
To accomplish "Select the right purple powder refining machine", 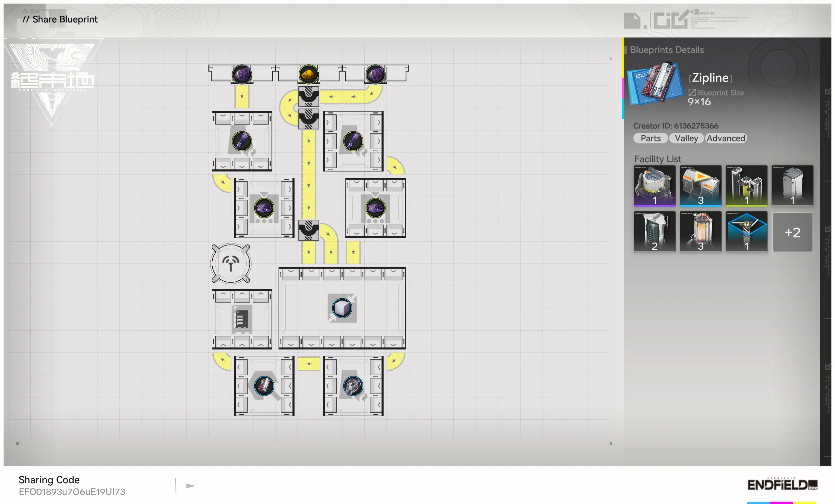I will [375, 208].
